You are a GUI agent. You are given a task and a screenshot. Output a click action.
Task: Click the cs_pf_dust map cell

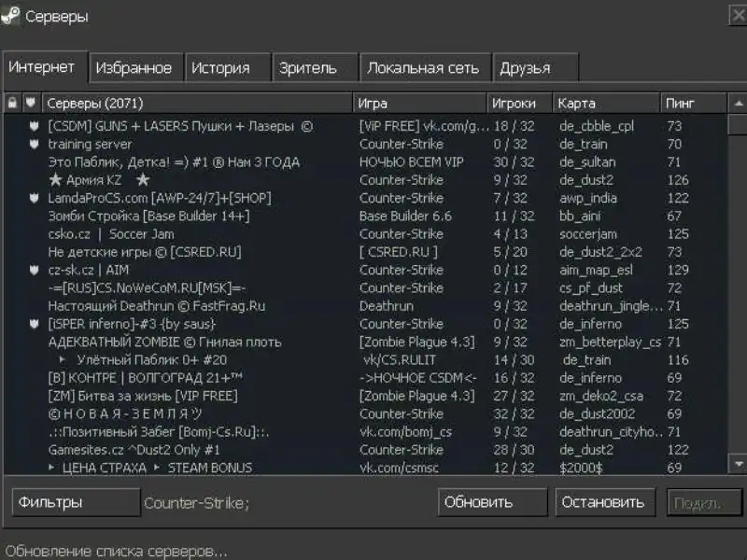coord(591,288)
